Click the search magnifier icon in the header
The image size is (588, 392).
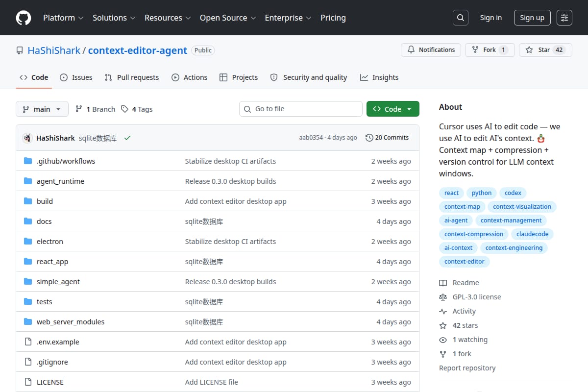(x=460, y=18)
